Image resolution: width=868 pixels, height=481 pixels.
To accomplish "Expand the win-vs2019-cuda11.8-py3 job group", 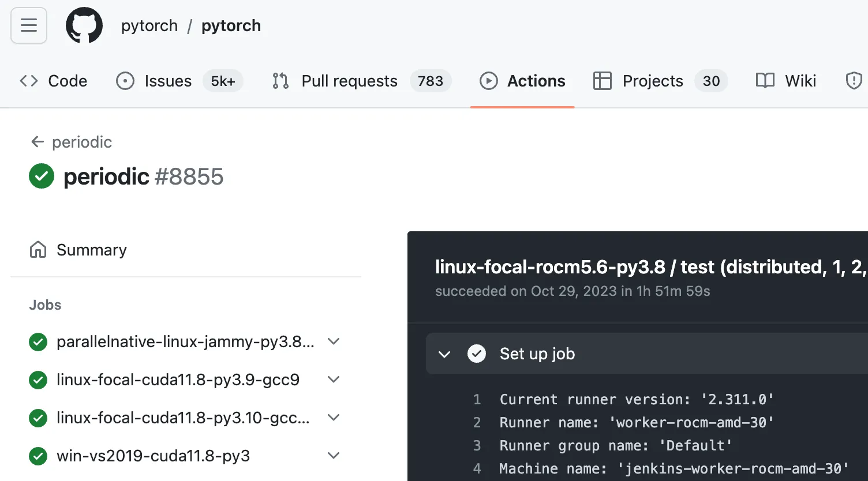I will pos(334,456).
